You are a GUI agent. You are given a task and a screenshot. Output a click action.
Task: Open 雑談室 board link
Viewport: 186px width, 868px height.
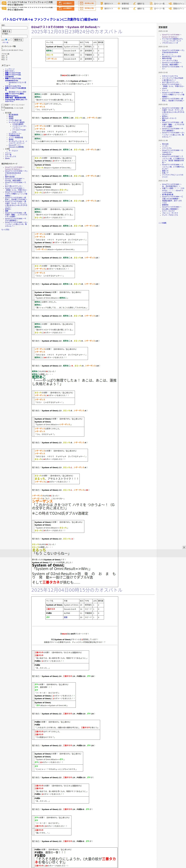coord(11,117)
